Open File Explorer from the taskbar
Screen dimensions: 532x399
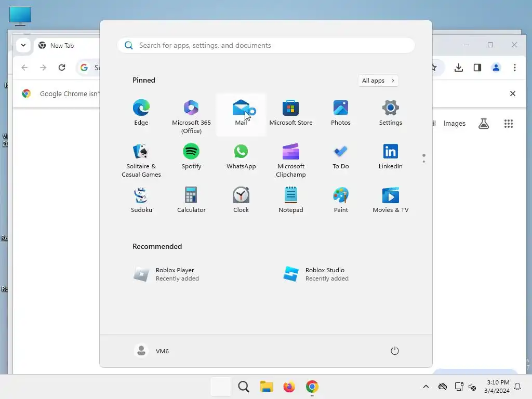point(267,387)
